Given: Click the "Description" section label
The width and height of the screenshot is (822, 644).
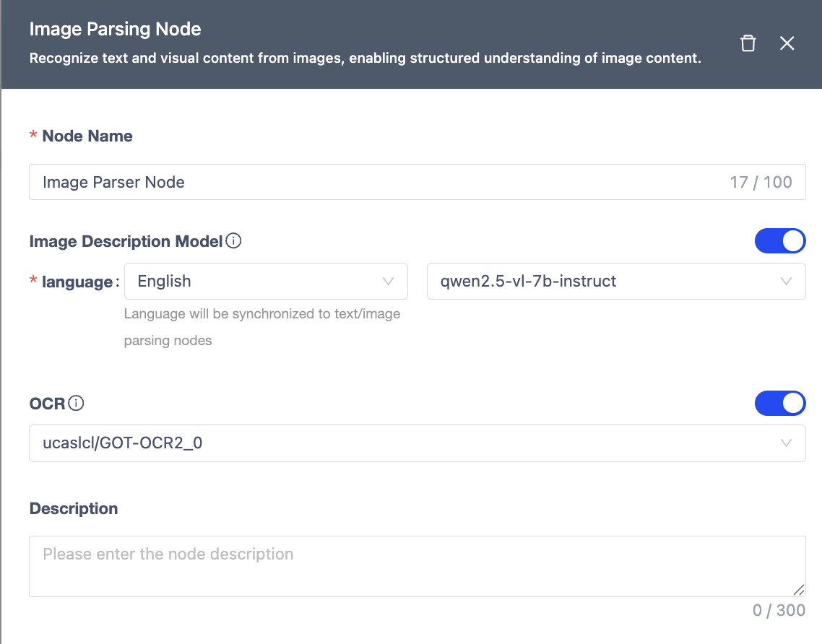Looking at the screenshot, I should point(74,508).
